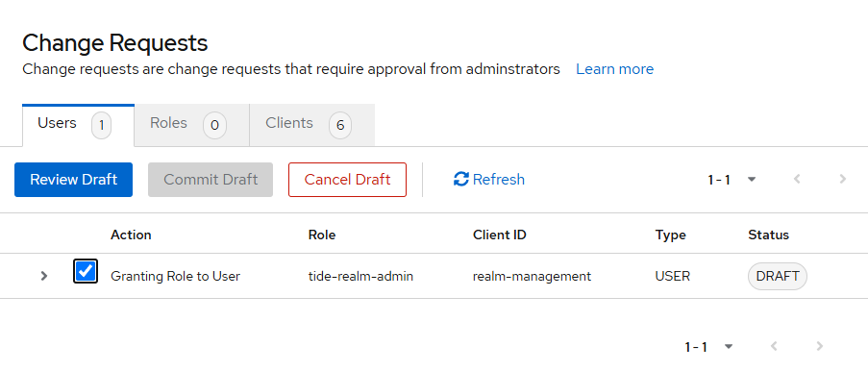This screenshot has height=371, width=868.
Task: Expand the Granting Role to User row
Action: pos(44,276)
